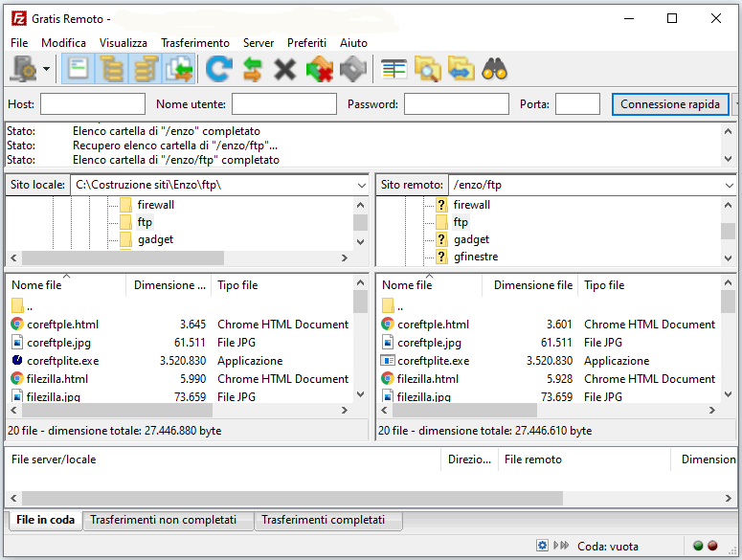This screenshot has height=560, width=742.
Task: Click the Porta input field
Action: [577, 104]
